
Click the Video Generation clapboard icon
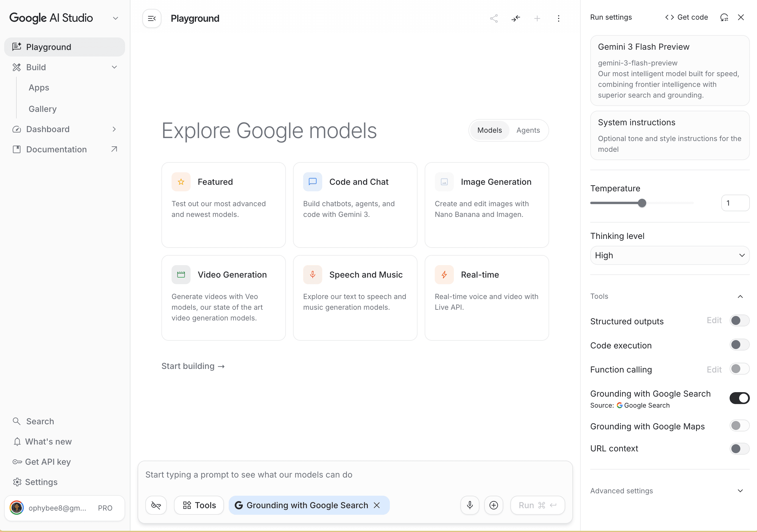coord(181,275)
